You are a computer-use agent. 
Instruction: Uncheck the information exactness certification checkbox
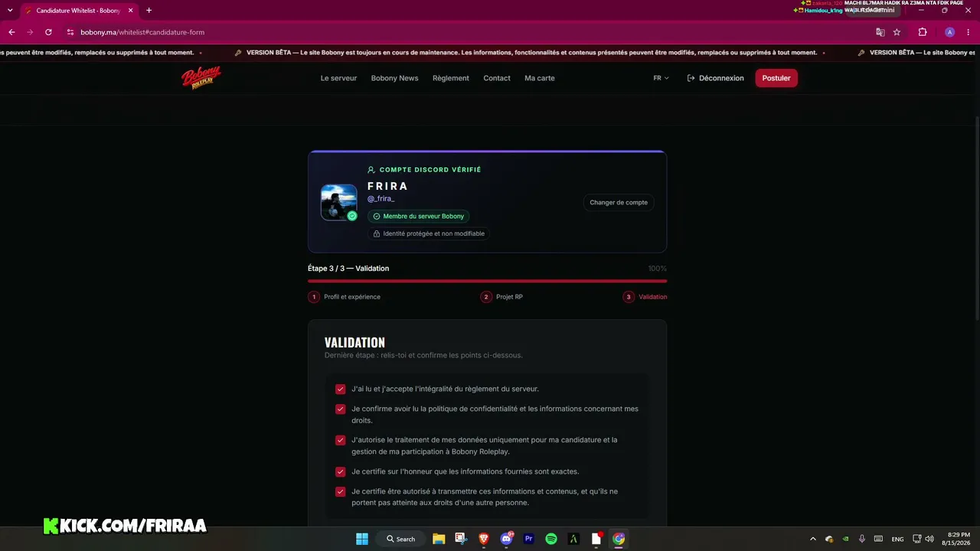coord(341,471)
